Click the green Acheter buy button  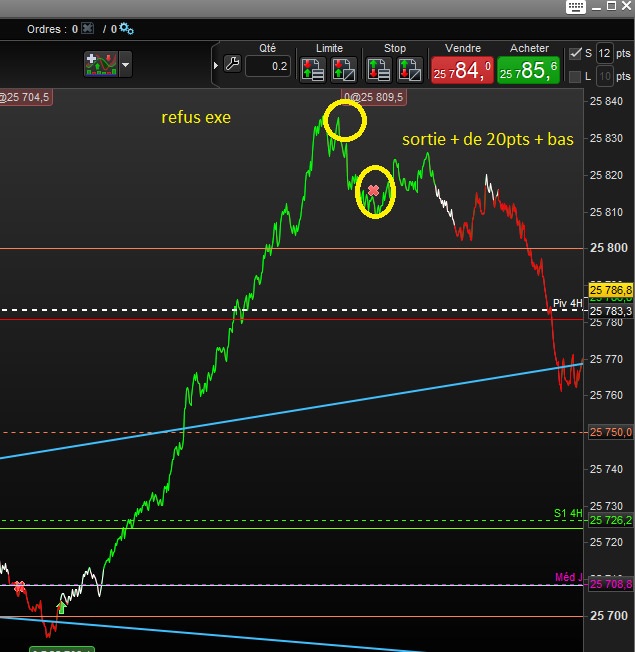(x=528, y=70)
